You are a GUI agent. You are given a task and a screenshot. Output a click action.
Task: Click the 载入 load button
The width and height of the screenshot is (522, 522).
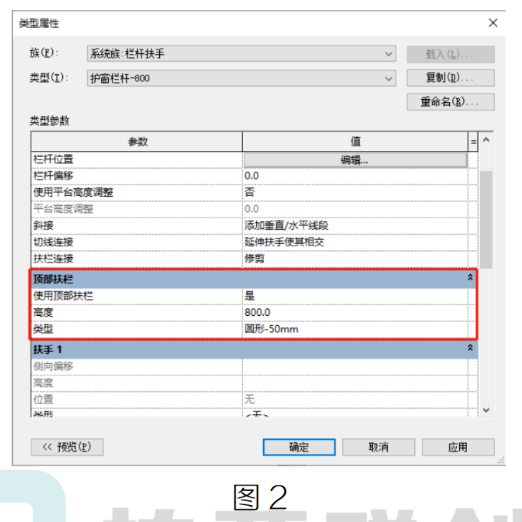pyautogui.click(x=451, y=54)
